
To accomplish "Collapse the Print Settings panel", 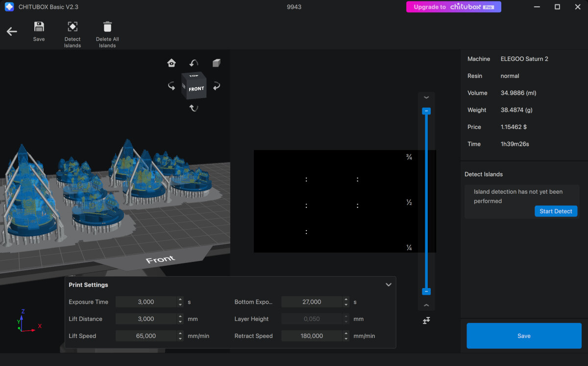I will pyautogui.click(x=389, y=285).
